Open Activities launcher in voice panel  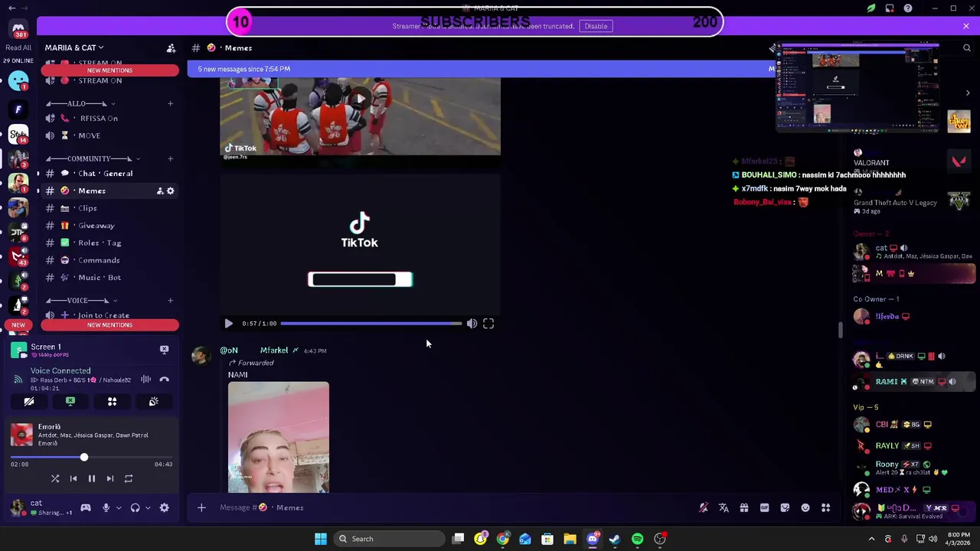(x=112, y=401)
